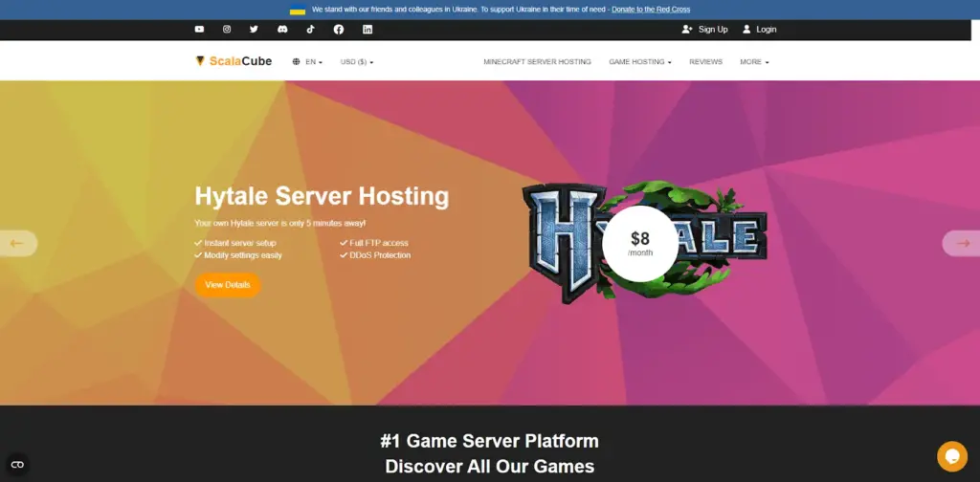This screenshot has height=482, width=980.
Task: Show the previous slide with left arrow
Action: [17, 243]
